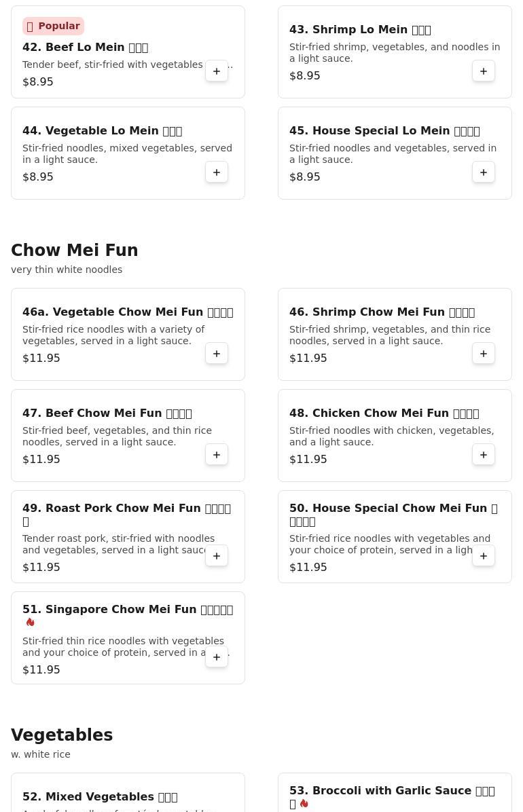Add House Special Lo Mein to order
Screen dimensions: 523x812
[483, 172]
